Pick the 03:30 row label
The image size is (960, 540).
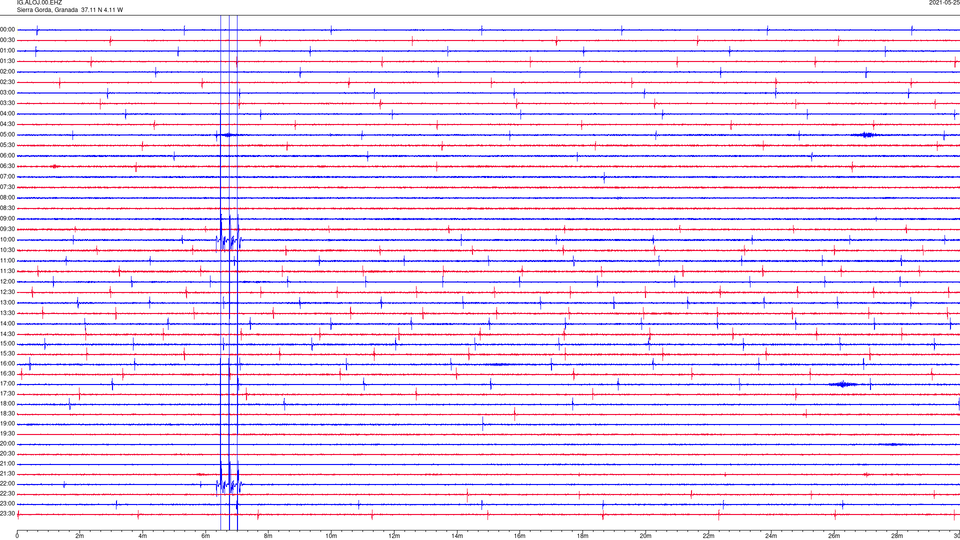(8, 103)
